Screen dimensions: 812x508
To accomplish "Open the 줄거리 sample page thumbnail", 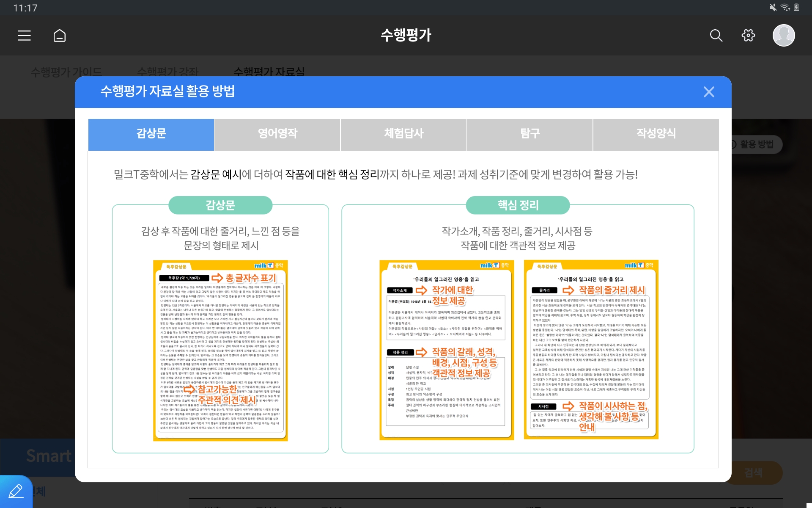I will point(591,351).
